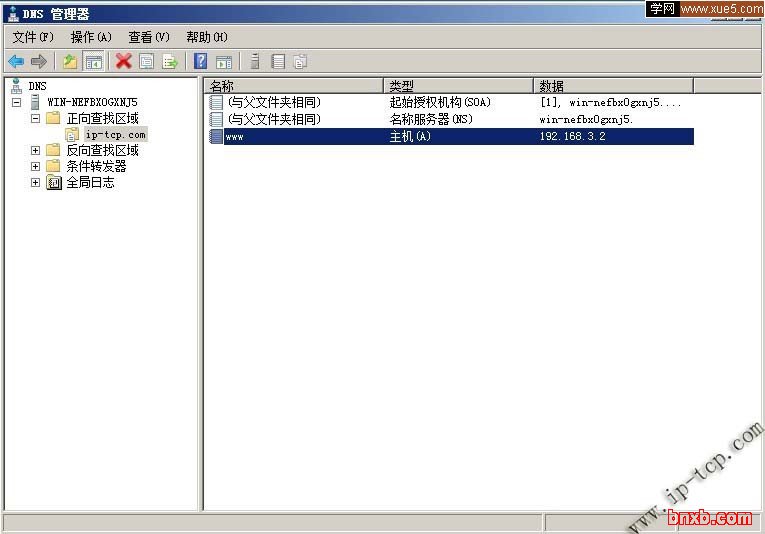Image resolution: width=765 pixels, height=534 pixels.
Task: Sort by the 数据 column header
Action: tap(614, 86)
